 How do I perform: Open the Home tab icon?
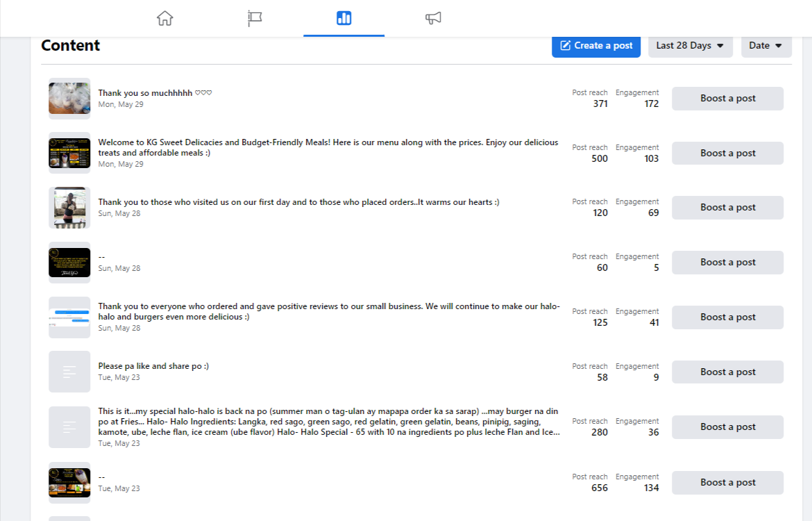164,18
